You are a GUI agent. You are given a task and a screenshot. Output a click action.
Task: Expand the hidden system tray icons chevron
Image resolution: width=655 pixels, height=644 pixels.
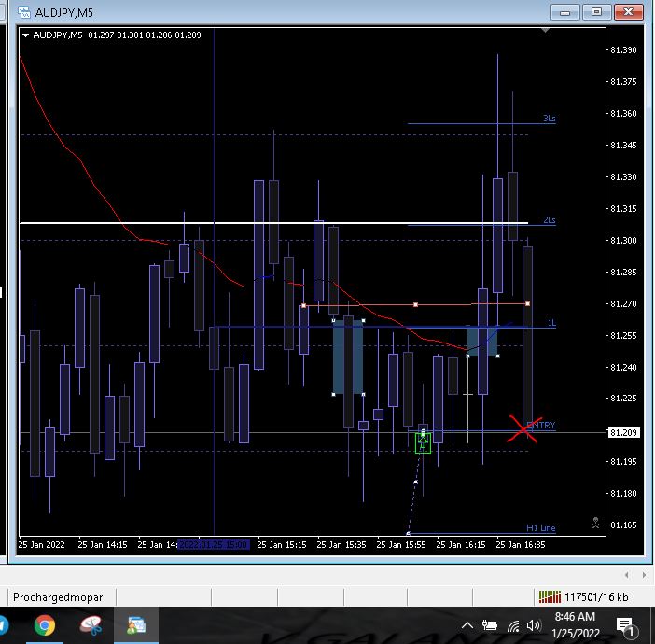(470, 624)
